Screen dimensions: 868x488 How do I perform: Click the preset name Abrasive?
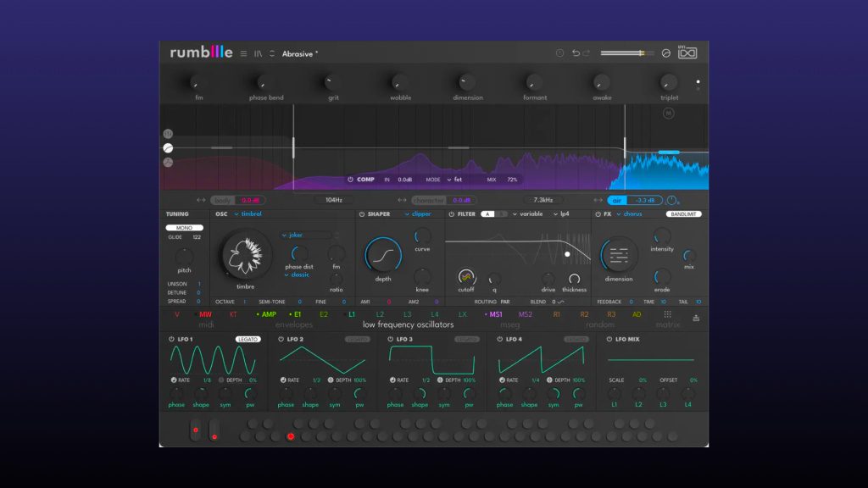(300, 53)
